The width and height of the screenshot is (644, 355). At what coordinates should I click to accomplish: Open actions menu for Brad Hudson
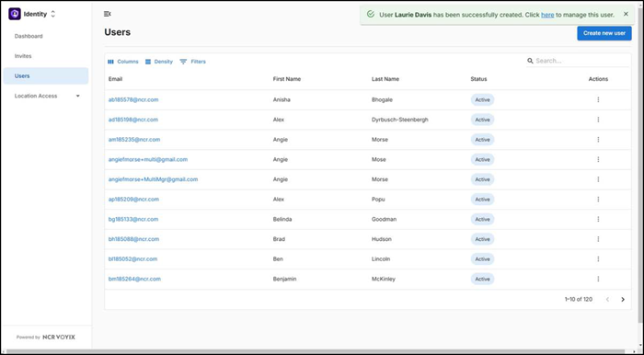[598, 239]
